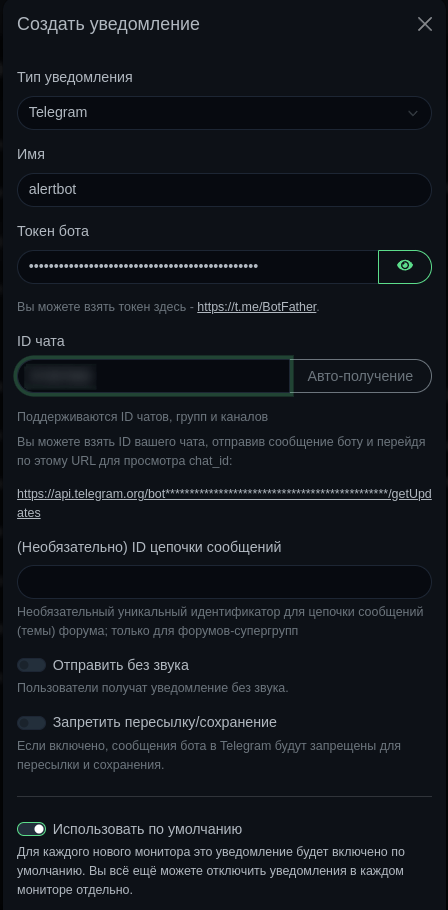This screenshot has height=910, width=448.
Task: Focus the Имя field containing alertbot
Action: [x=224, y=190]
